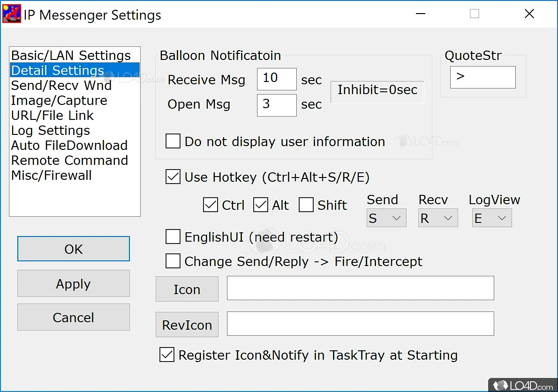
Task: Click the RevIcon browse button
Action: [187, 325]
